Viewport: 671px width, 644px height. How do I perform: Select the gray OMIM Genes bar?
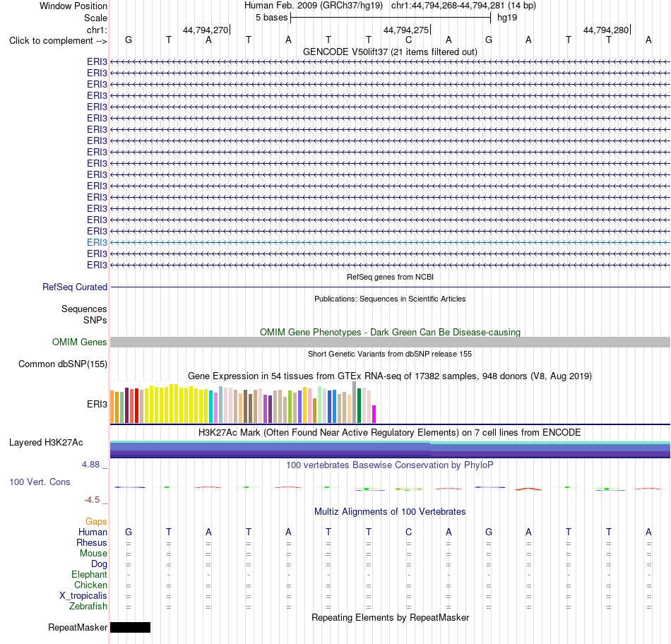pos(390,342)
